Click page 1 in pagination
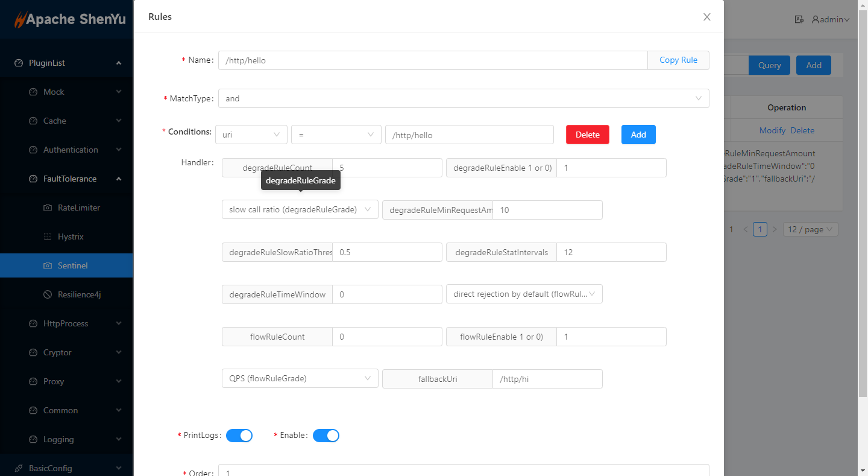This screenshot has width=868, height=476. coord(760,229)
